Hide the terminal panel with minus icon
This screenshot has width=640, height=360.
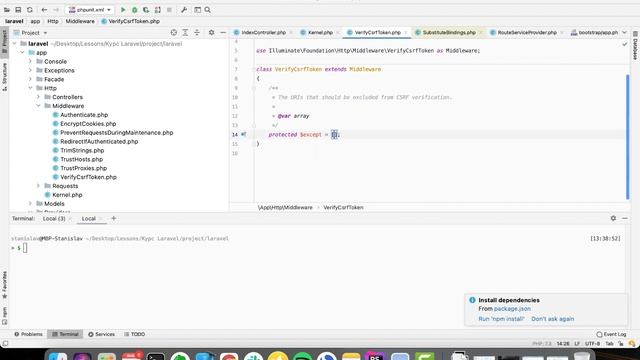coord(625,218)
